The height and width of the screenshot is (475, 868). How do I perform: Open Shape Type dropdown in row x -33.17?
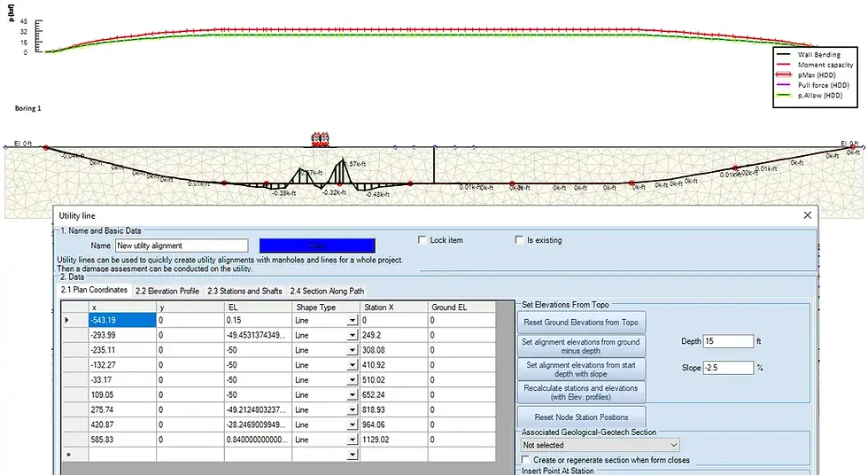353,380
